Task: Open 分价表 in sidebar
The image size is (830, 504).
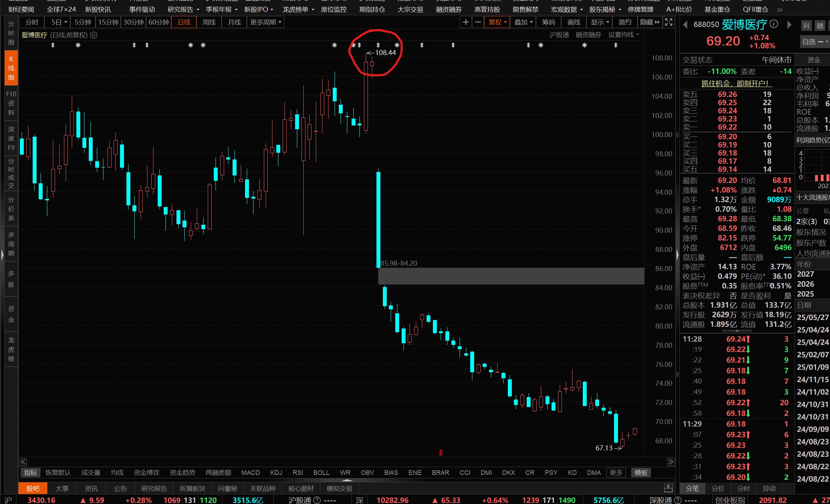Action: [11, 209]
